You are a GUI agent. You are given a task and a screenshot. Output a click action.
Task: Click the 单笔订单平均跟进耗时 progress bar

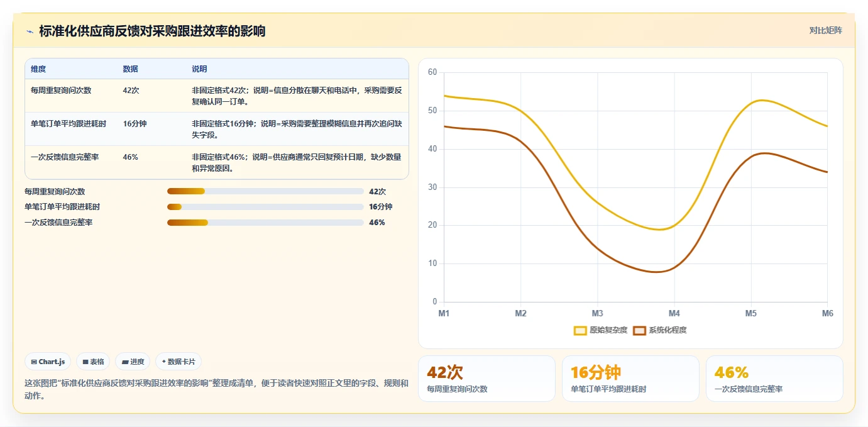(x=265, y=207)
